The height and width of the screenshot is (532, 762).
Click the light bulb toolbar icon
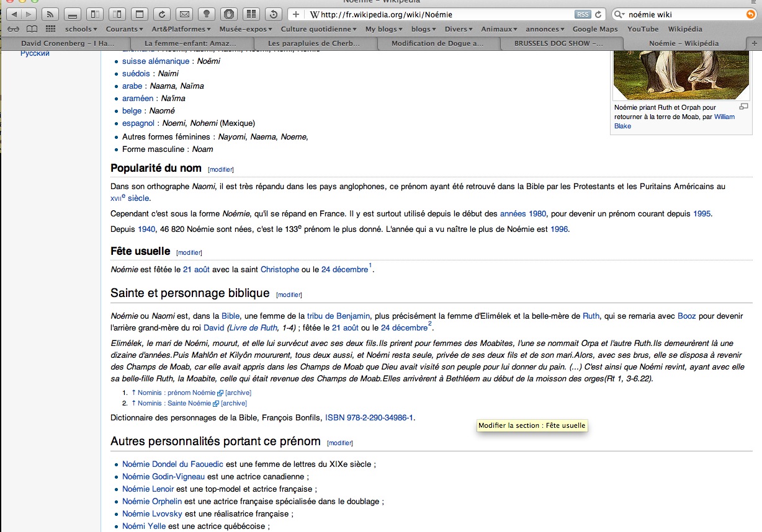pyautogui.click(x=207, y=14)
